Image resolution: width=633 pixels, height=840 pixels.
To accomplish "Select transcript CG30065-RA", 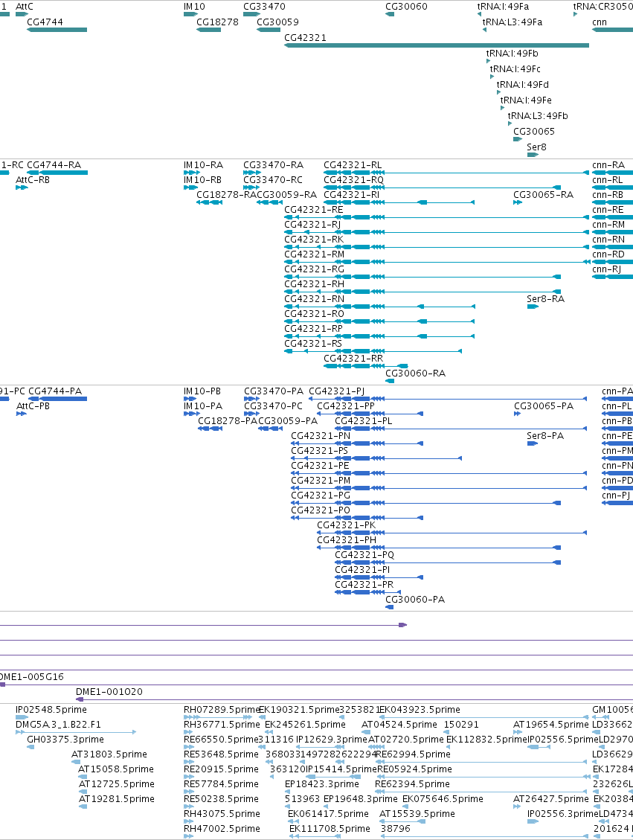I will (x=518, y=202).
